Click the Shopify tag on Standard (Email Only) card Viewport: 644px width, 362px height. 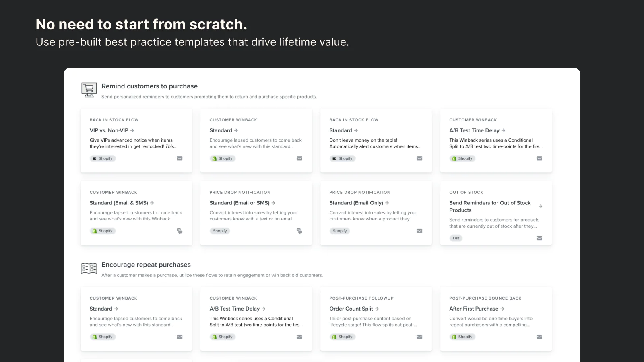pyautogui.click(x=340, y=231)
